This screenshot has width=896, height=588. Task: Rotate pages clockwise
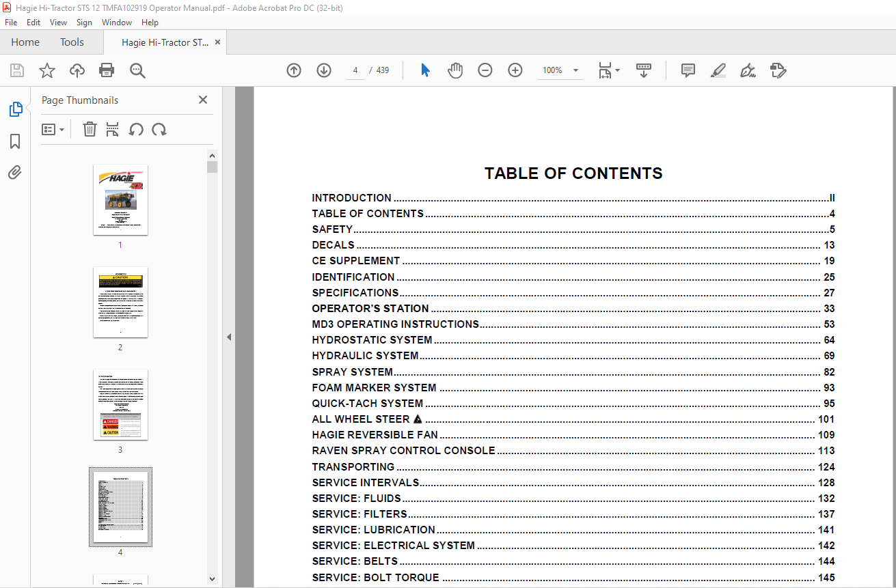[159, 129]
